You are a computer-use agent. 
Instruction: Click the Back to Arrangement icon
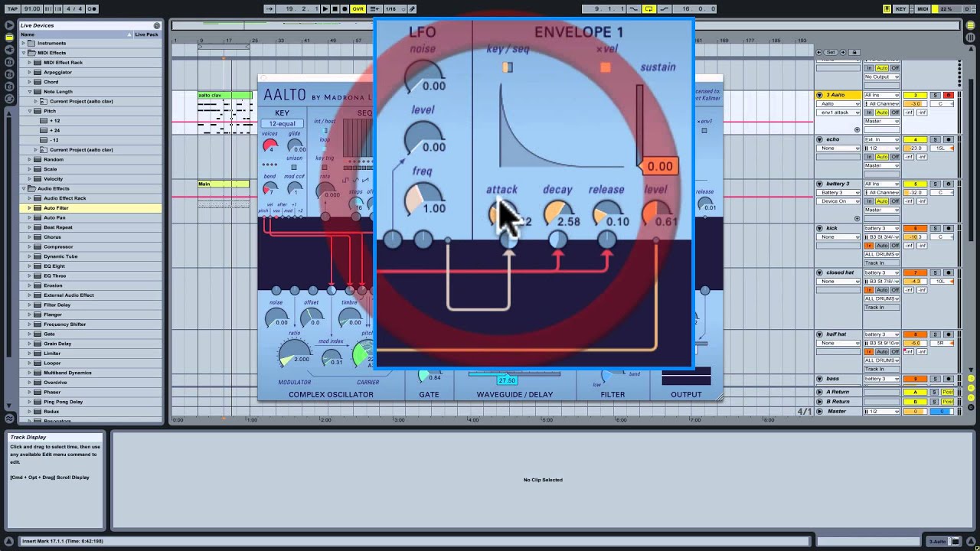click(x=373, y=8)
